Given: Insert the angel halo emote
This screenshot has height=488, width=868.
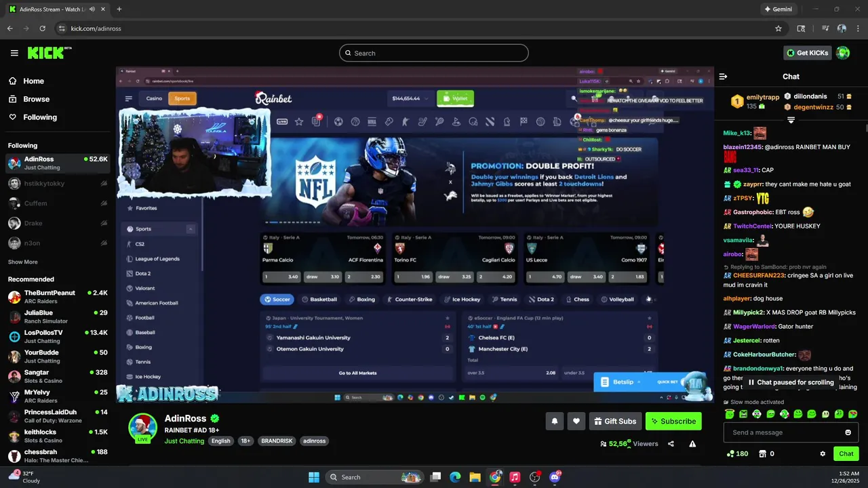Looking at the screenshot, I should [729, 414].
